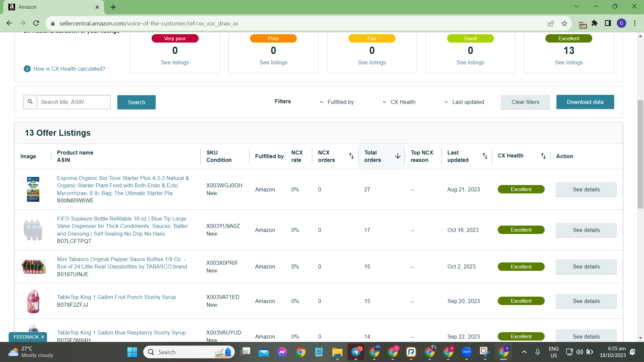Click the Search button

137,102
